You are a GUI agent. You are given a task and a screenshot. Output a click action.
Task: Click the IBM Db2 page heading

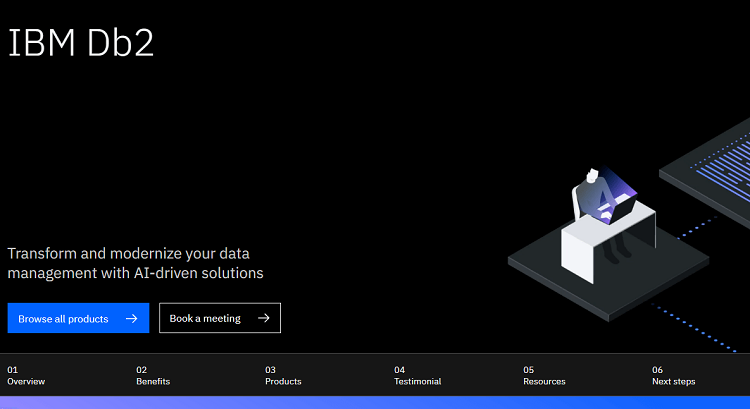pos(81,43)
